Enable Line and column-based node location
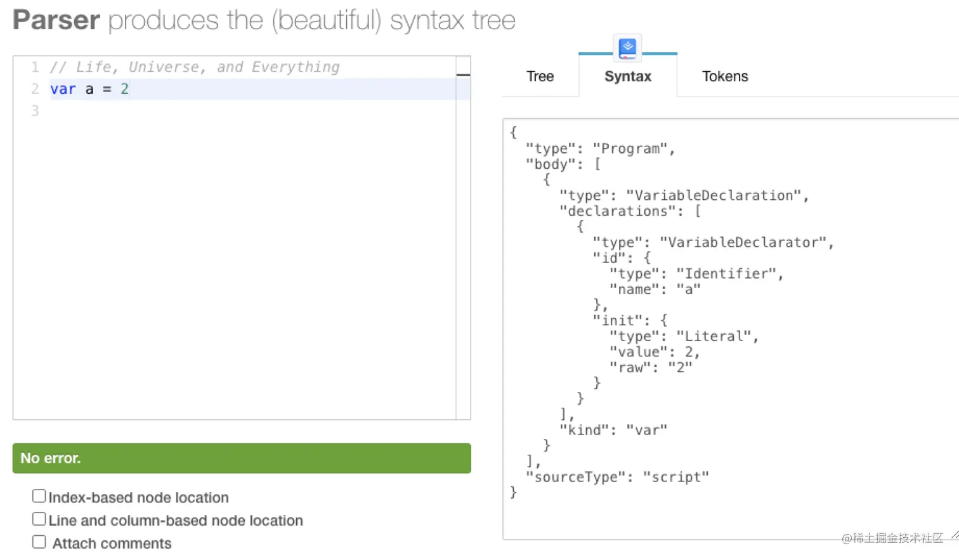Screen dimensions: 959x560 (x=39, y=519)
